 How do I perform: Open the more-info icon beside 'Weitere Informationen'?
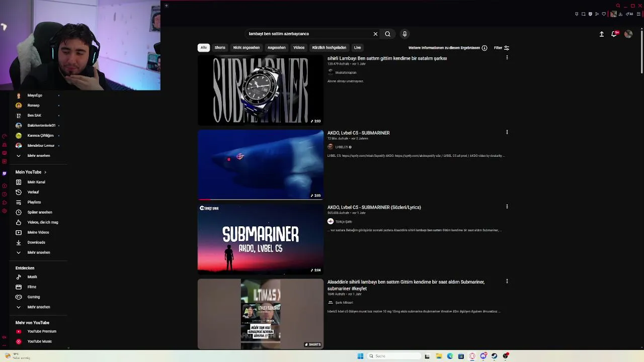click(485, 48)
